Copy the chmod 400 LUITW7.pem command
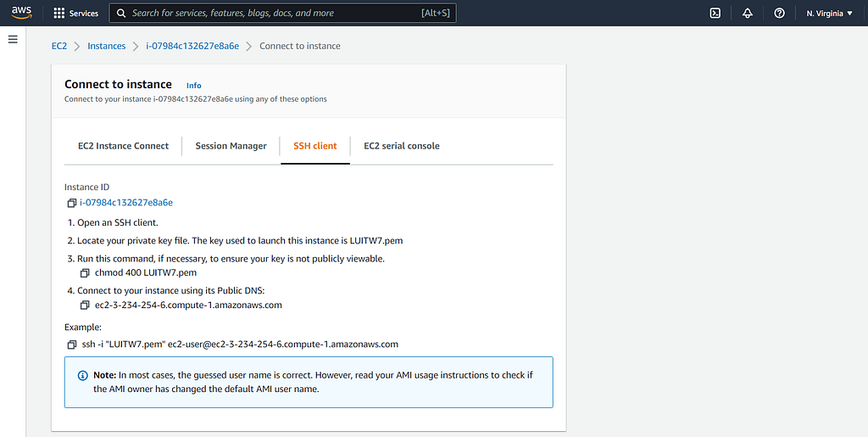Viewport: 868px width, 437px height. coord(85,273)
